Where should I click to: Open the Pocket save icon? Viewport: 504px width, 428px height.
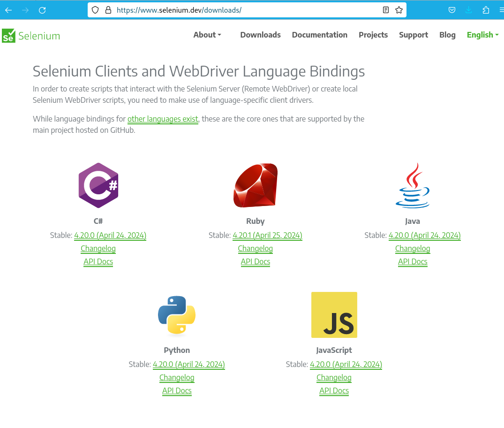pos(452,10)
